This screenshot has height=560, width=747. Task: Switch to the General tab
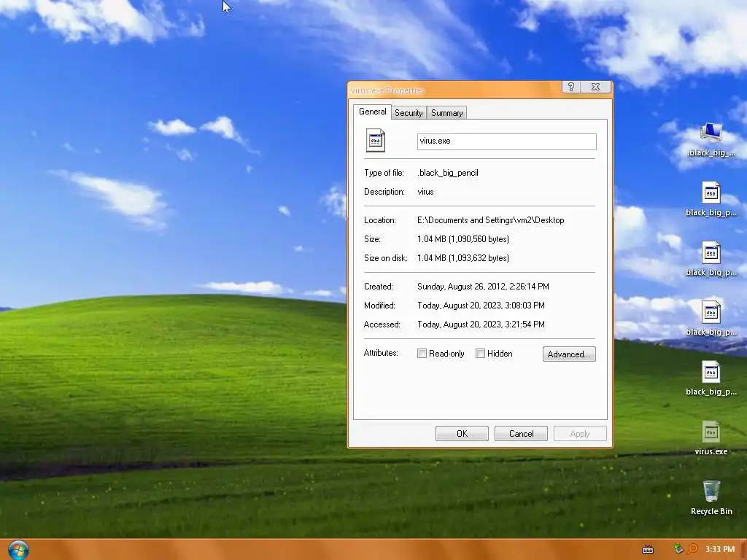pos(373,112)
